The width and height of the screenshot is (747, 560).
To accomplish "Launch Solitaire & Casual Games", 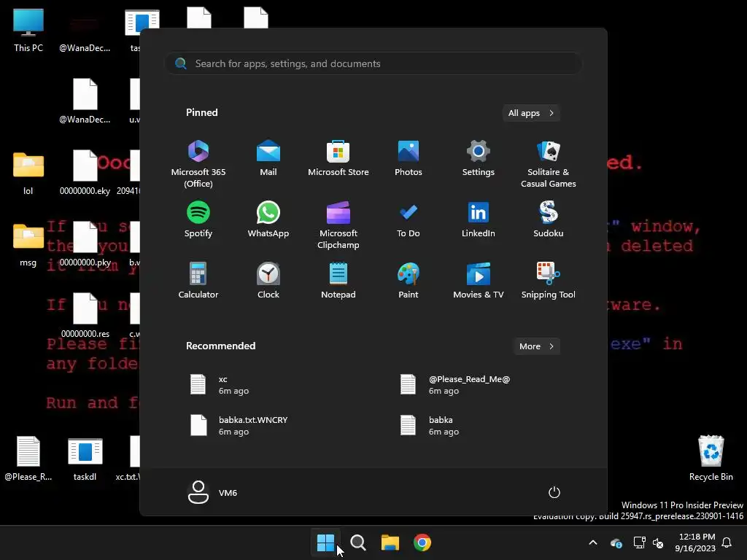I will point(549,164).
